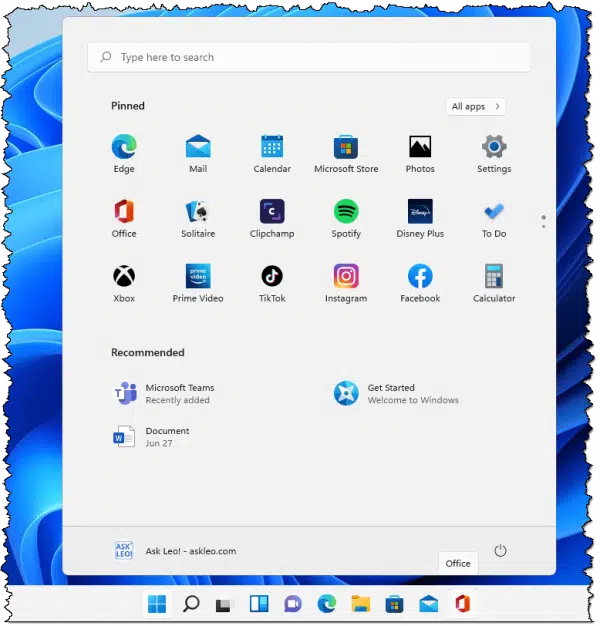
Task: Open Microsoft Store from pinned apps
Action: click(346, 153)
